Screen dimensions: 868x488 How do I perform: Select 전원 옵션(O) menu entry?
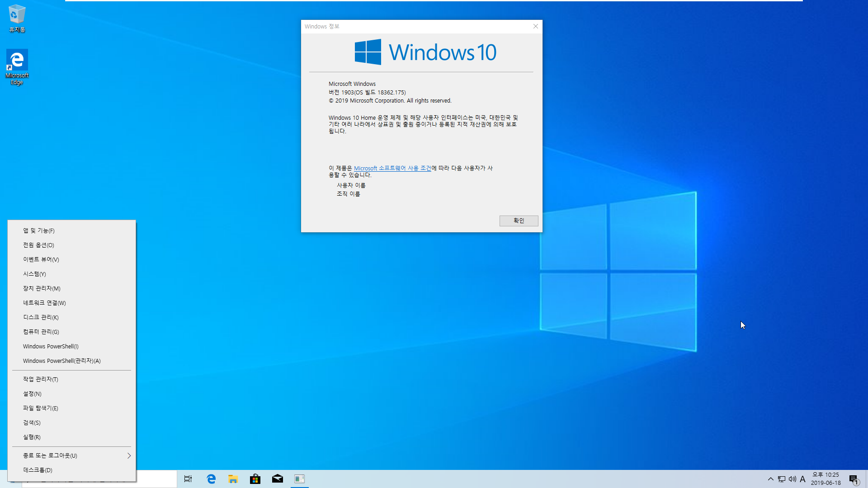click(71, 245)
